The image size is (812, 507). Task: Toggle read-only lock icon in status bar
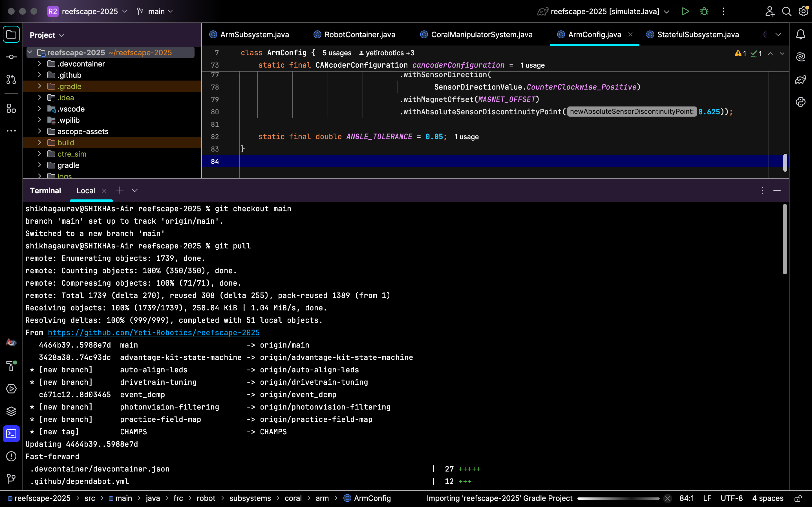798,498
